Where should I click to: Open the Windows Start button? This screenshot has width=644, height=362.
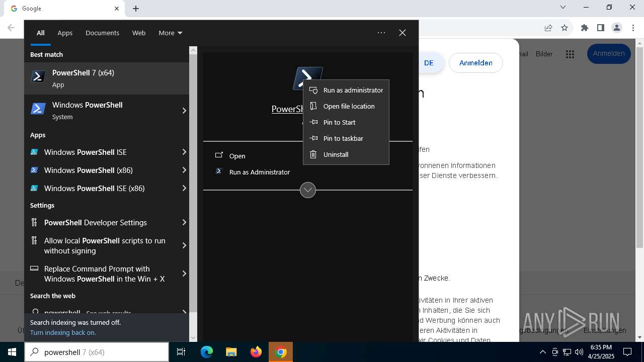coord(12,352)
